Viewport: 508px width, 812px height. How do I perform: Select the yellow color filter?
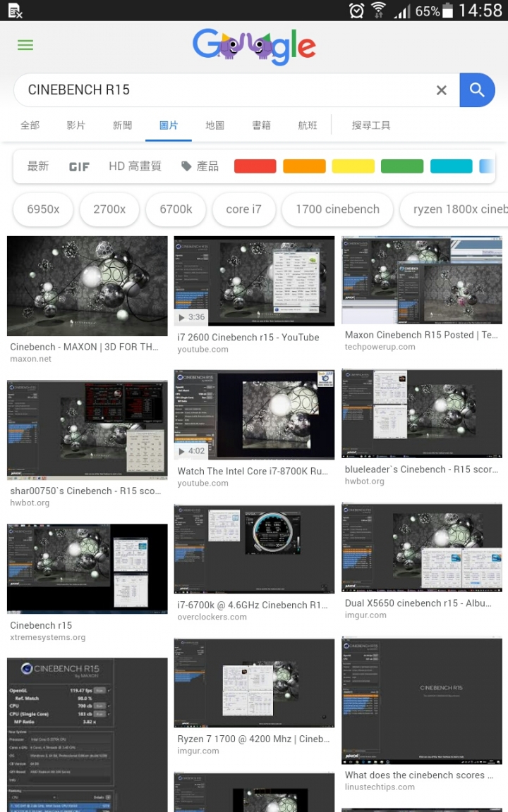pos(353,166)
